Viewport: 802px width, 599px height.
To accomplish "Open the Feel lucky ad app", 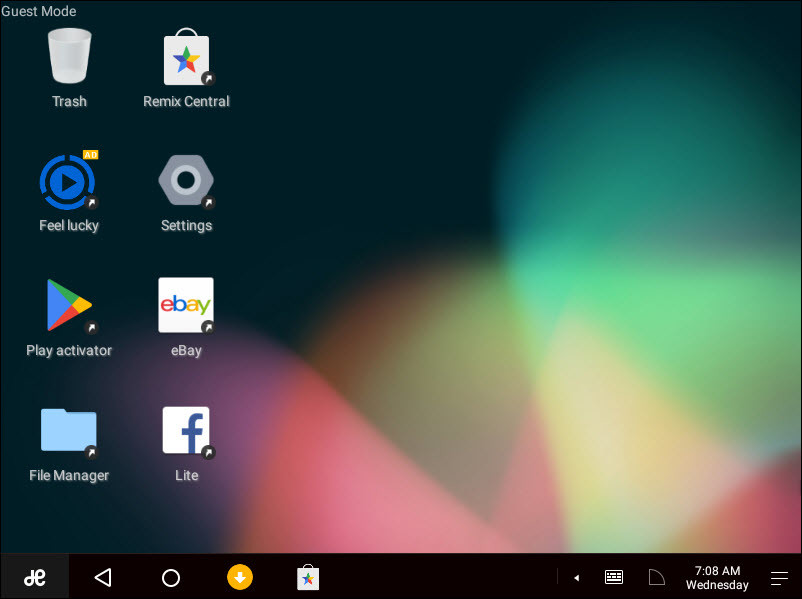I will [68, 181].
